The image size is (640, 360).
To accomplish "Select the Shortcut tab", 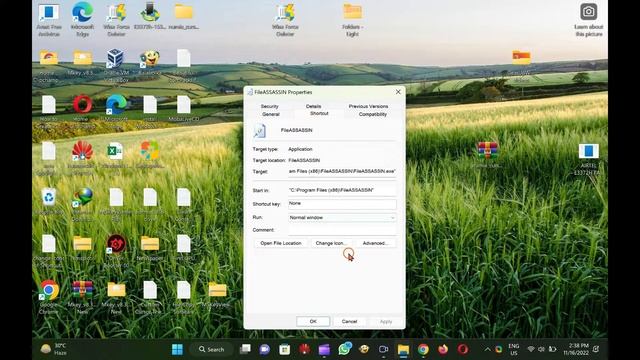I will [x=319, y=113].
